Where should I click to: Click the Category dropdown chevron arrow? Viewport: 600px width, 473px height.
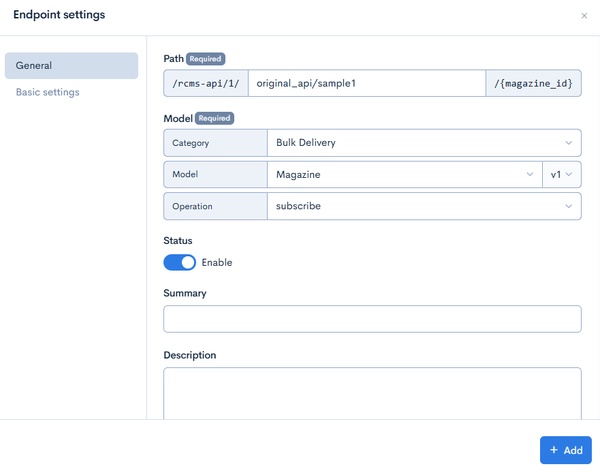[569, 143]
